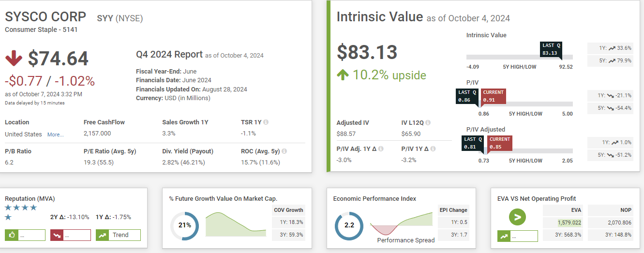The width and height of the screenshot is (644, 253).
Task: Click the IV L12Q value $65.90
Action: [411, 134]
